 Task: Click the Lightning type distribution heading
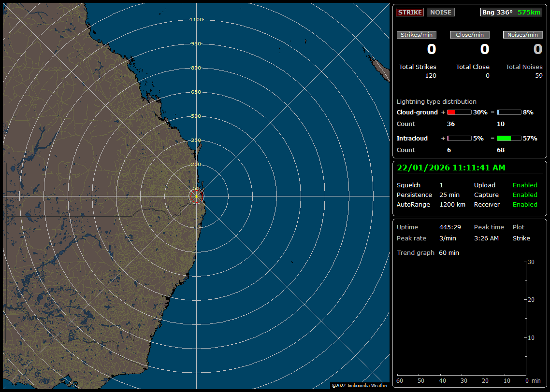[436, 101]
